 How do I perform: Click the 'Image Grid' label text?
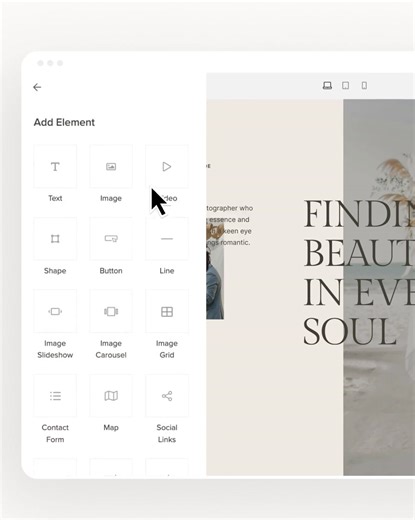pos(167,349)
